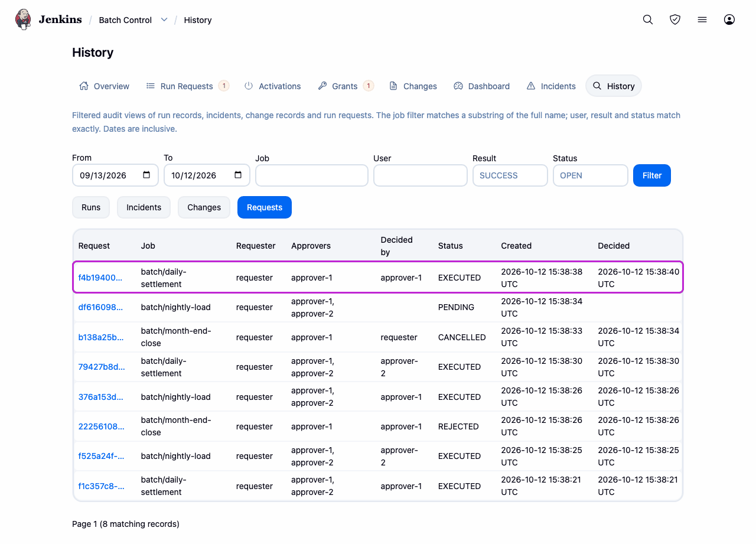
Task: Switch to the Activations tab
Action: point(272,86)
